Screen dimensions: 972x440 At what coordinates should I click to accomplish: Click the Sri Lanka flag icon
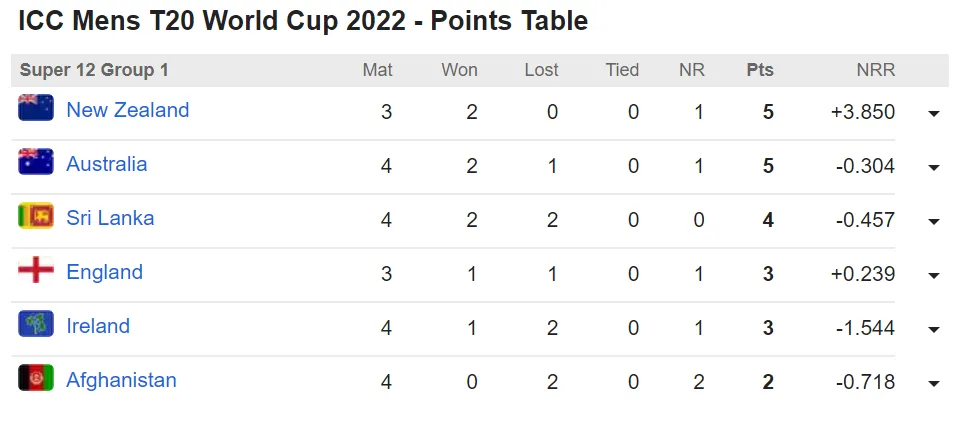36,216
